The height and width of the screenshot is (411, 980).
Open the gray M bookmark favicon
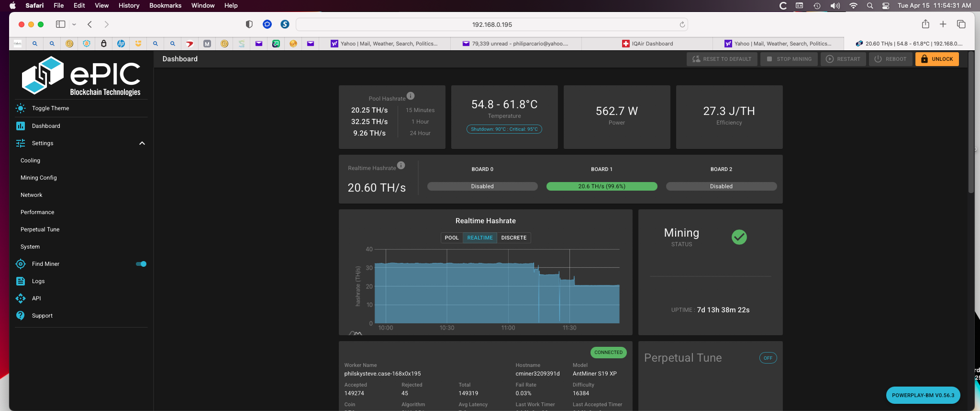(207, 44)
